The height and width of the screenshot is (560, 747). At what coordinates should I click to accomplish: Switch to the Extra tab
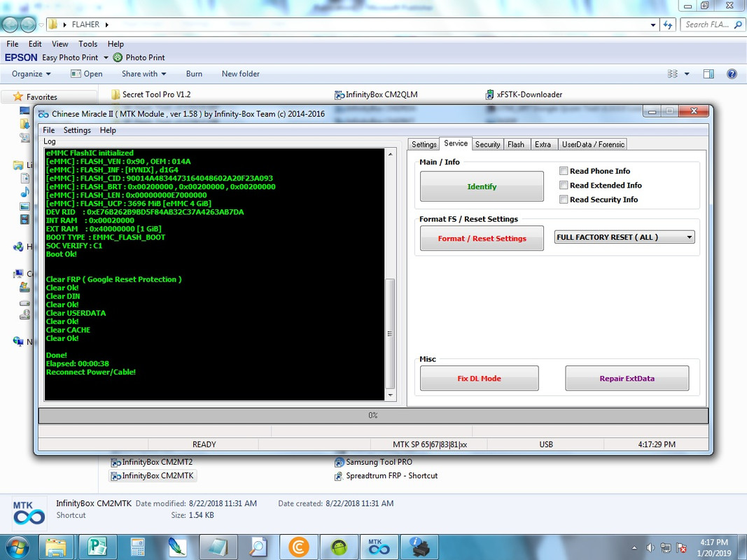[x=543, y=144]
